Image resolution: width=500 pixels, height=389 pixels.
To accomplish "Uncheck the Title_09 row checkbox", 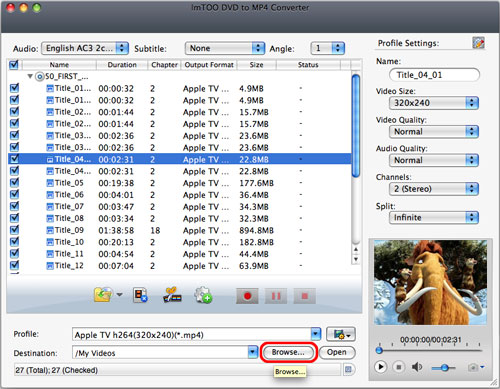I will click(14, 230).
